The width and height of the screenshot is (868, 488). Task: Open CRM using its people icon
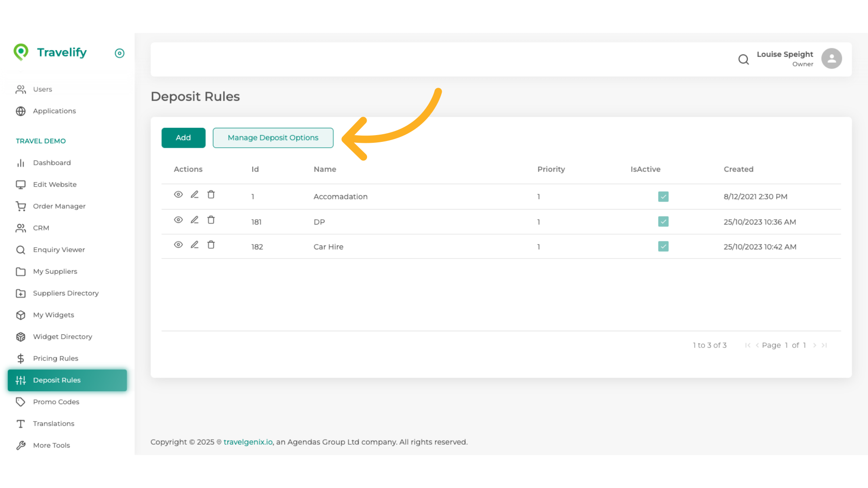pos(21,228)
